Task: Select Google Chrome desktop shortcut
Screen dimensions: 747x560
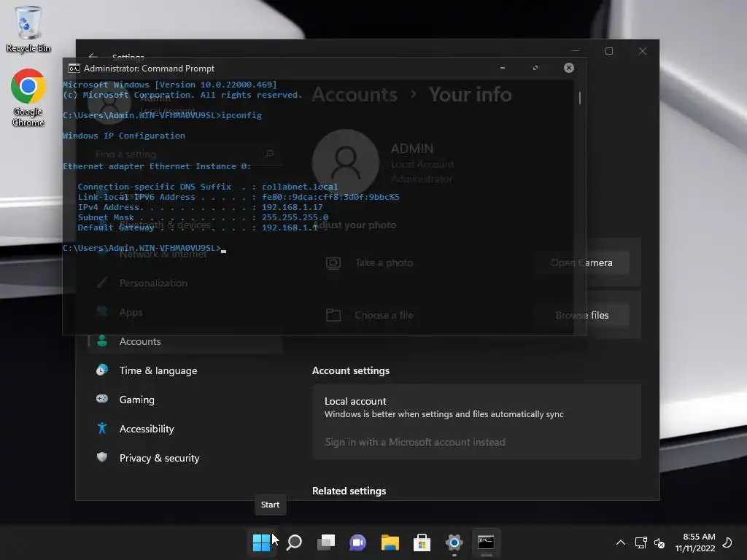Action: click(28, 98)
